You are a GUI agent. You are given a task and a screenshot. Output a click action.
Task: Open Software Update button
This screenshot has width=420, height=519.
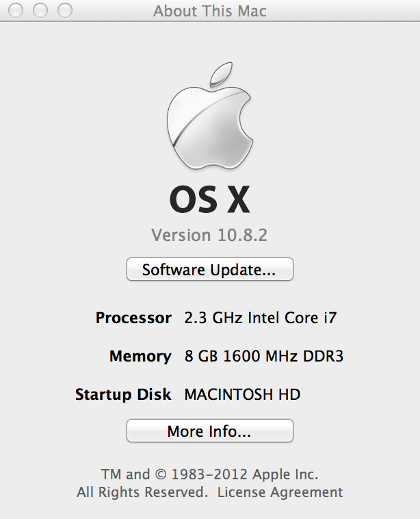coord(210,270)
